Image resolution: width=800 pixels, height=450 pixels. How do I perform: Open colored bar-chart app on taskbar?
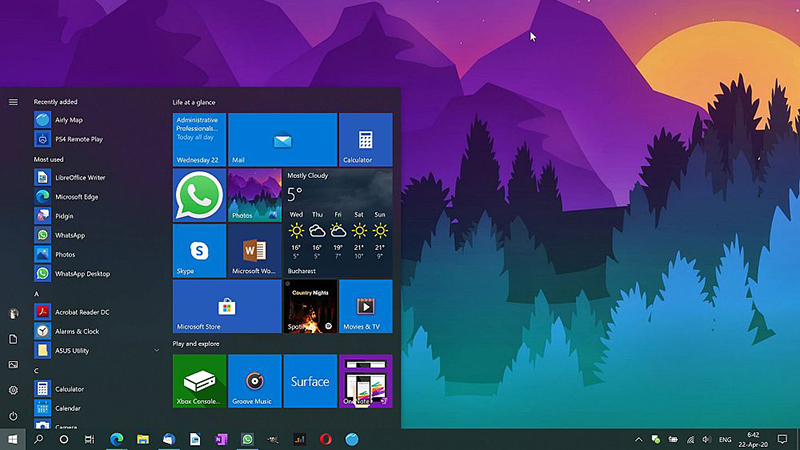pyautogui.click(x=299, y=439)
